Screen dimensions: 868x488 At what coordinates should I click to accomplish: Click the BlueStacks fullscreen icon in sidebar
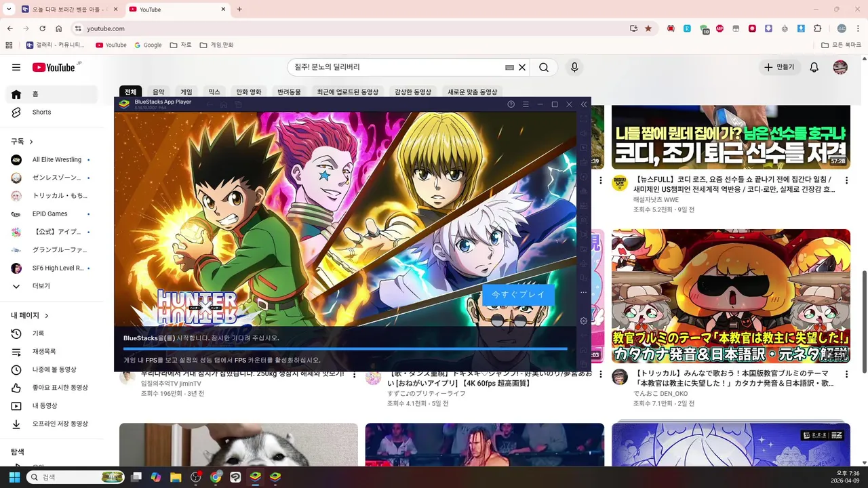[584, 119]
